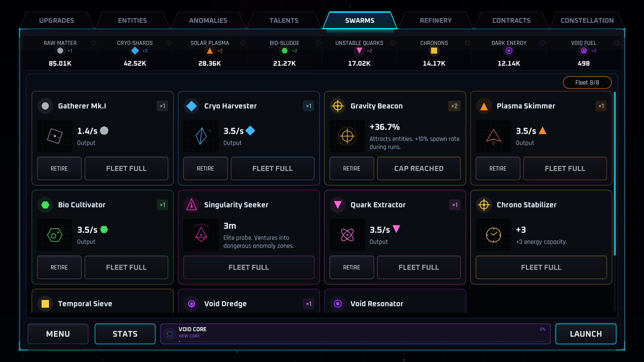Click the Cryo Harvester diamond header icon
This screenshot has width=644, height=362.
click(192, 106)
